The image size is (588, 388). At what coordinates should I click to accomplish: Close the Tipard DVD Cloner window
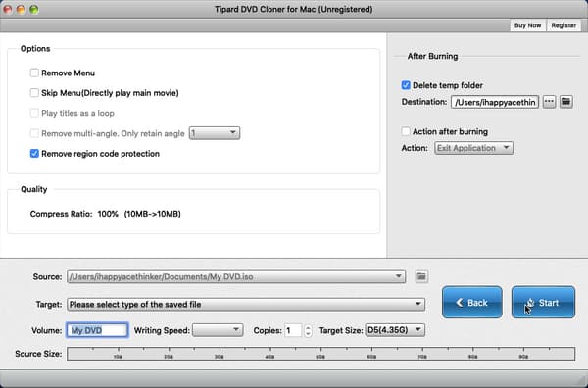point(7,10)
